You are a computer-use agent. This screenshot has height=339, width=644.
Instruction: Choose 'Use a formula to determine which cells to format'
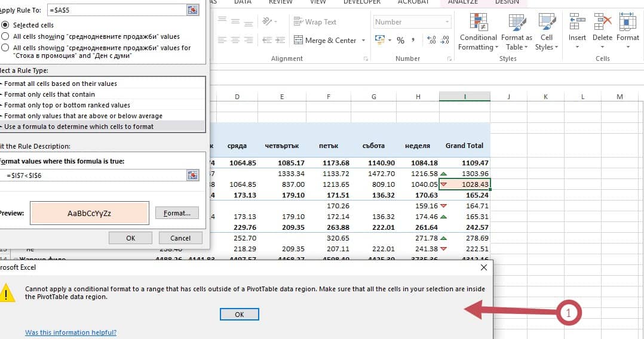click(102, 127)
